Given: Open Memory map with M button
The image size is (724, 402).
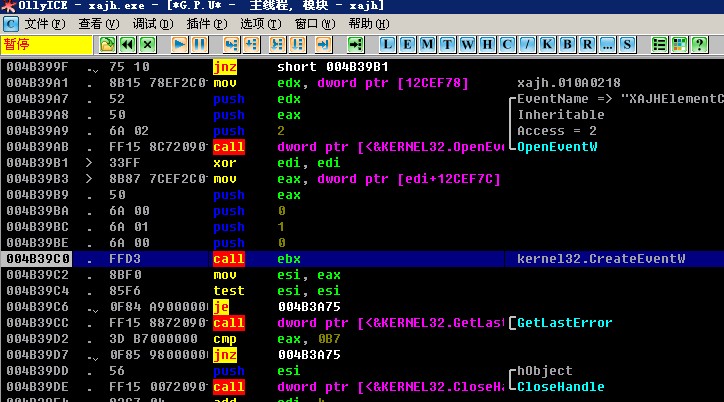Looking at the screenshot, I should (428, 44).
